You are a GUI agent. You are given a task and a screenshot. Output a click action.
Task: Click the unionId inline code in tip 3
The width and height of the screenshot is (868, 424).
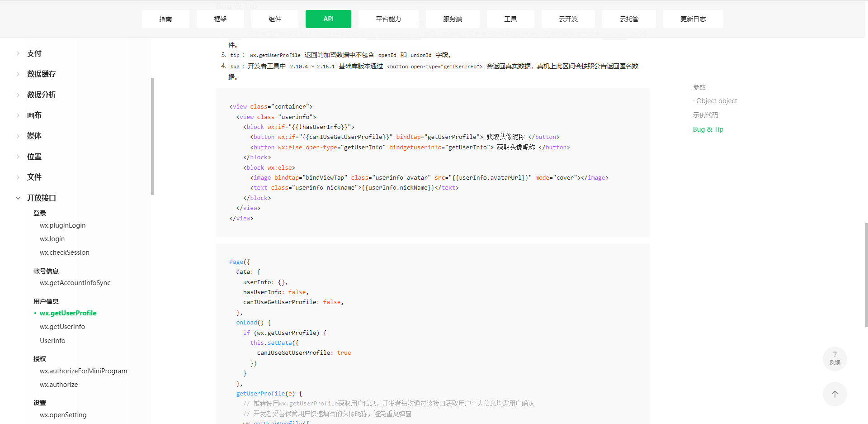pos(421,55)
